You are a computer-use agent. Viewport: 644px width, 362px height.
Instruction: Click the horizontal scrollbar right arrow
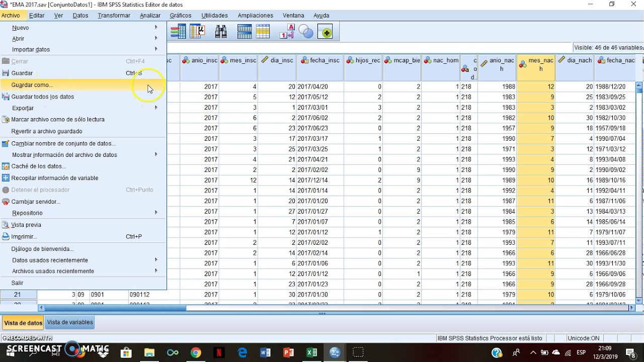click(x=632, y=308)
